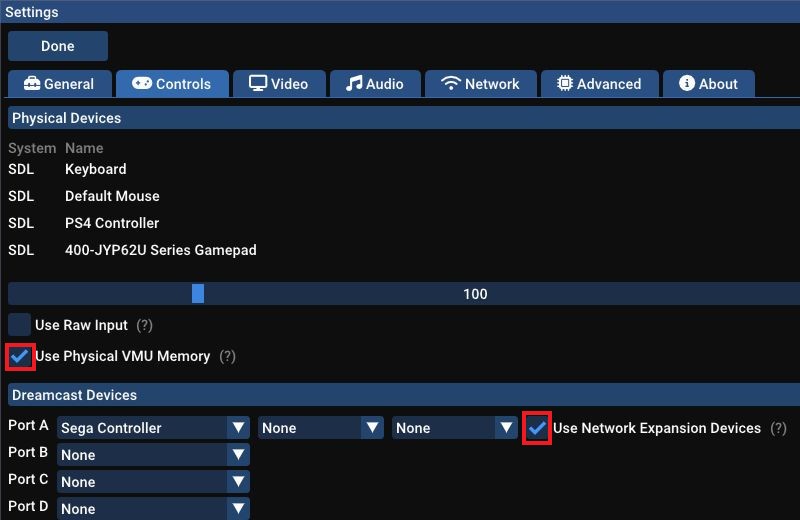Click the (?) help icon beside Use Raw Input

tap(145, 325)
